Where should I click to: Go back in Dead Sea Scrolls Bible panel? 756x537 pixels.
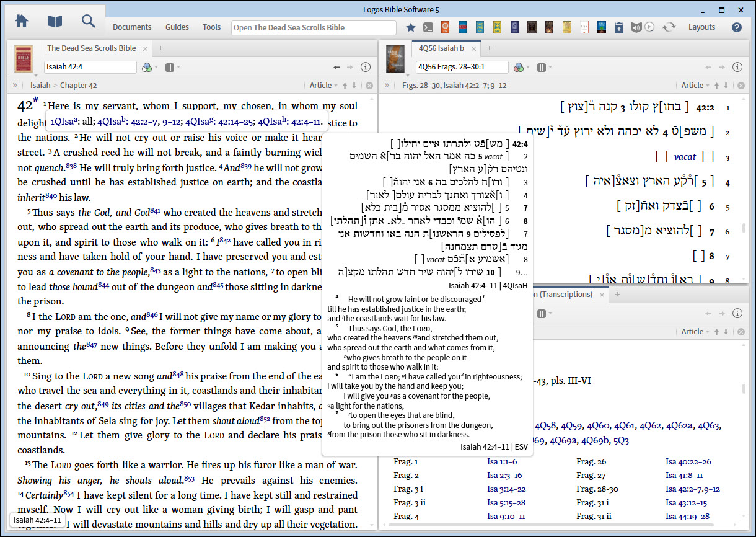(x=336, y=67)
